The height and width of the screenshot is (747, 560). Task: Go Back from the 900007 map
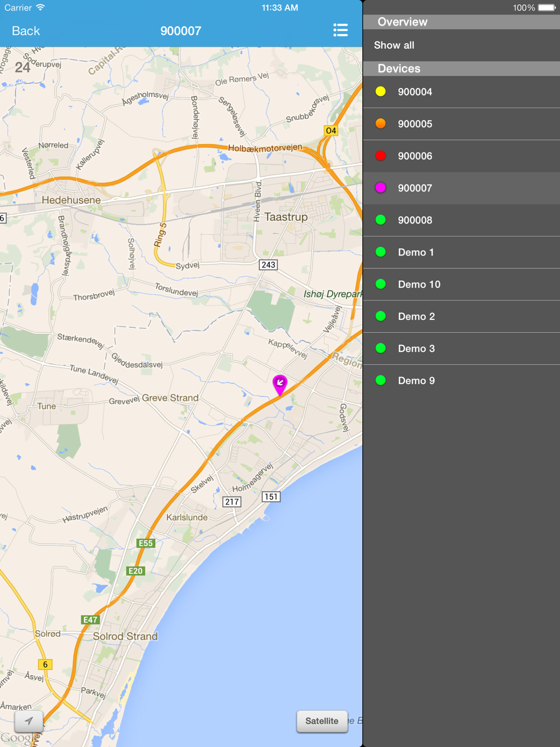coord(26,31)
